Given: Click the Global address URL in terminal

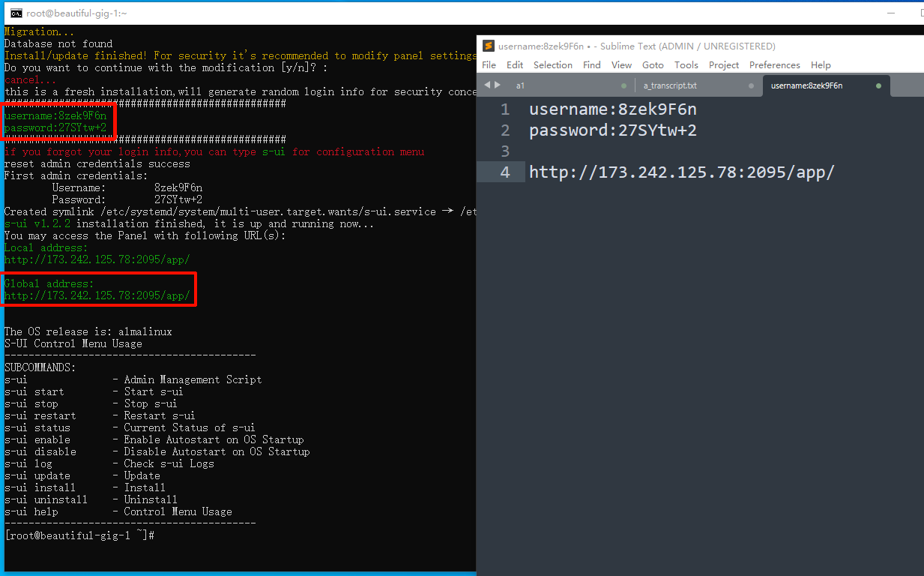Looking at the screenshot, I should (x=97, y=295).
